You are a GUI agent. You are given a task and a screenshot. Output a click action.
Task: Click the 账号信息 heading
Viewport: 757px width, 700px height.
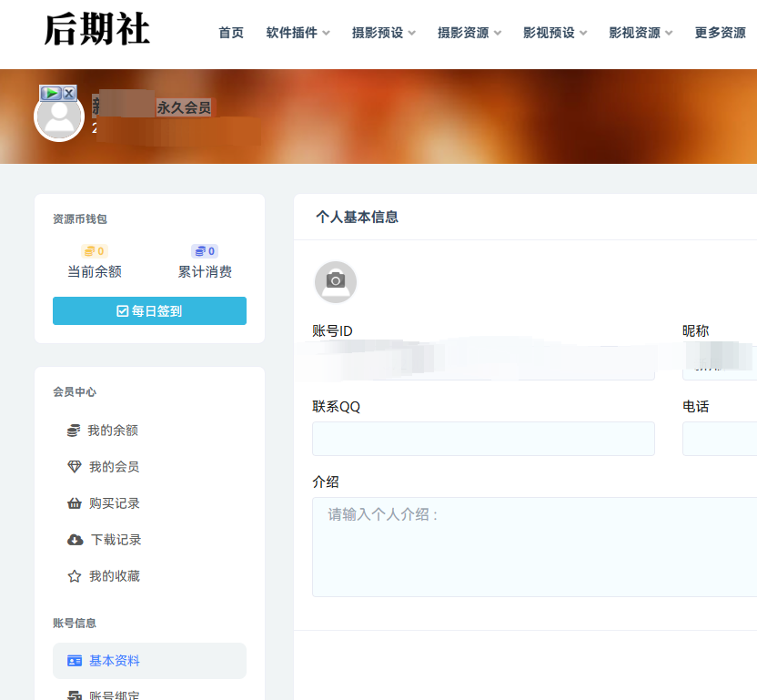[75, 624]
